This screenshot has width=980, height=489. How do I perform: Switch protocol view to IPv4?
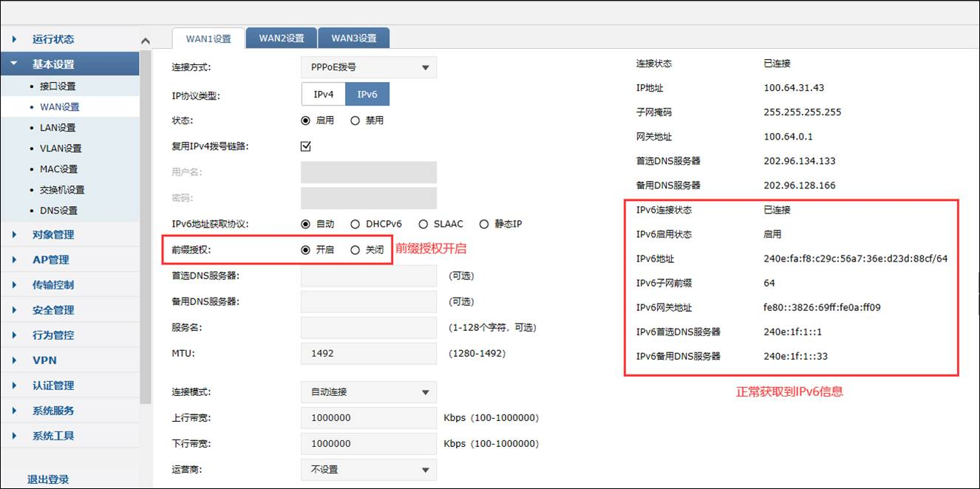[x=322, y=95]
